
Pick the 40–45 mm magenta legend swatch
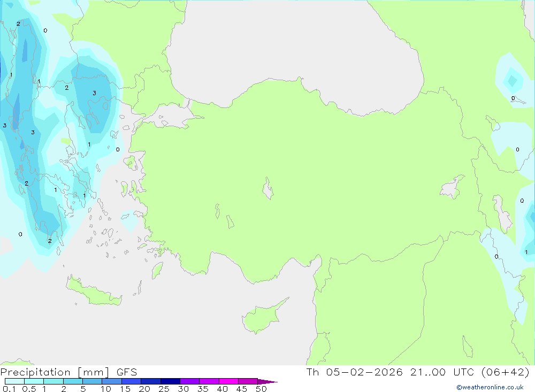228,381
